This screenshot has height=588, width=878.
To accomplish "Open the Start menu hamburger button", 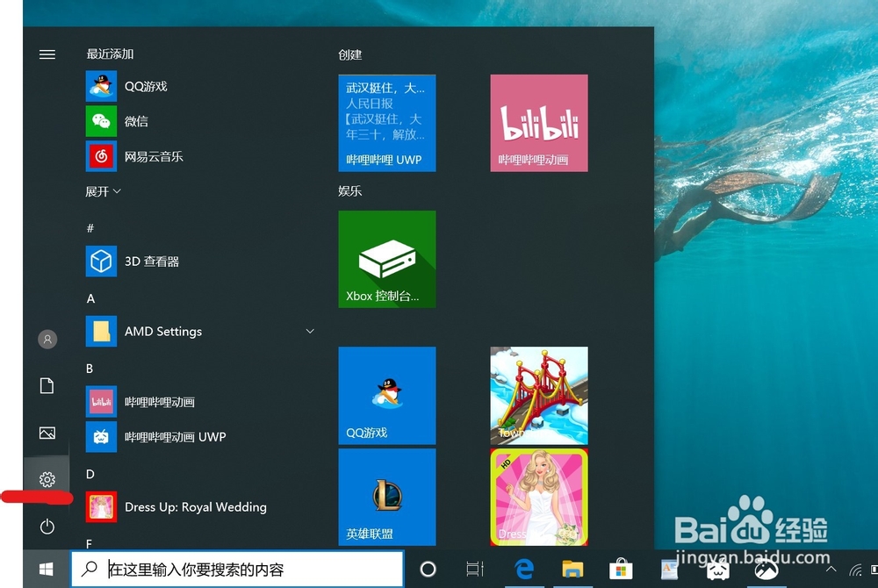I will coord(47,54).
